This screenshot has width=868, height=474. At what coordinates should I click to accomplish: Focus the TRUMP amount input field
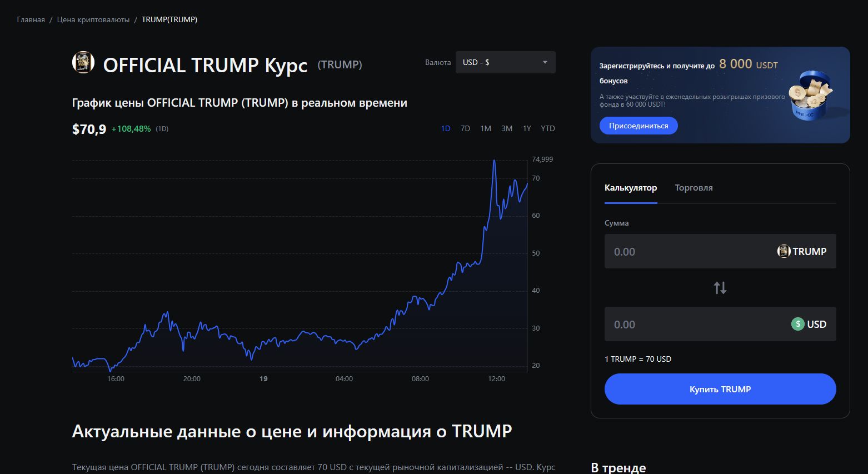pyautogui.click(x=720, y=251)
